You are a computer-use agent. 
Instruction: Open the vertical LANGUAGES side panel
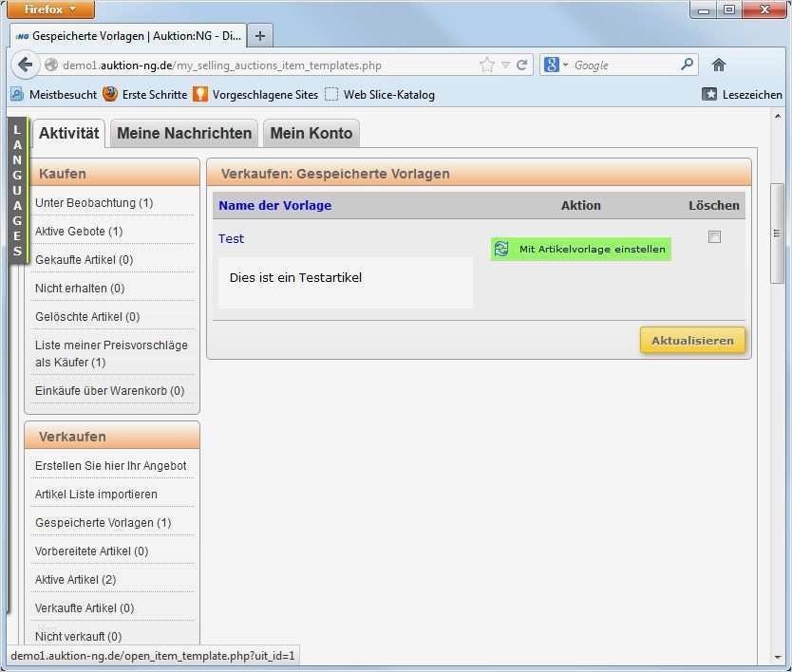click(x=18, y=191)
